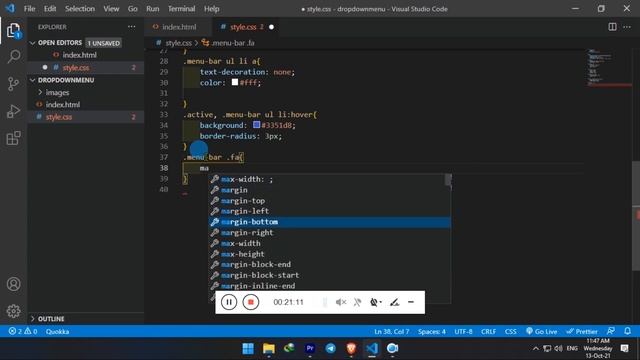Choose margin-right suggestion
Image resolution: width=640 pixels, height=360 pixels.
[x=330, y=232]
